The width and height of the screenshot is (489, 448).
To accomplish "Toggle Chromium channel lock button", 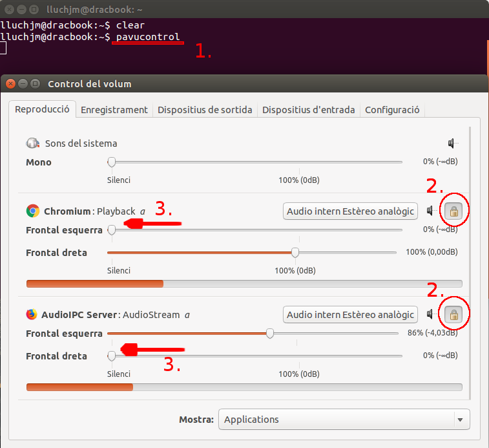I will pos(453,211).
